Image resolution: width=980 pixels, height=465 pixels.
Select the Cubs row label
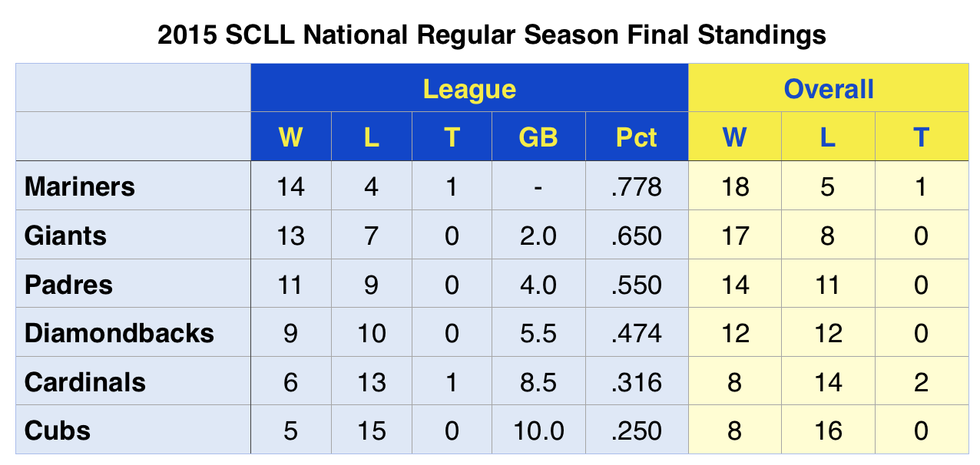[x=134, y=430]
